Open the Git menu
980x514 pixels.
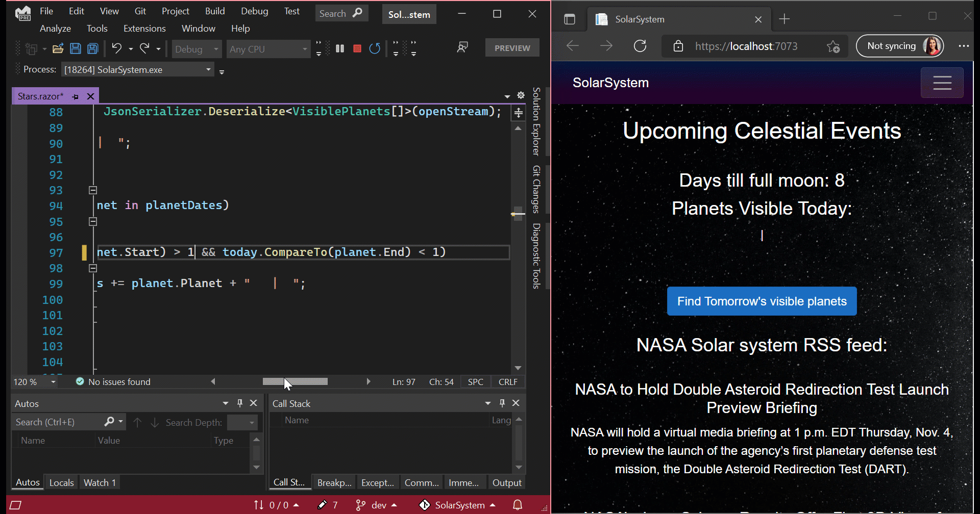[x=139, y=11]
